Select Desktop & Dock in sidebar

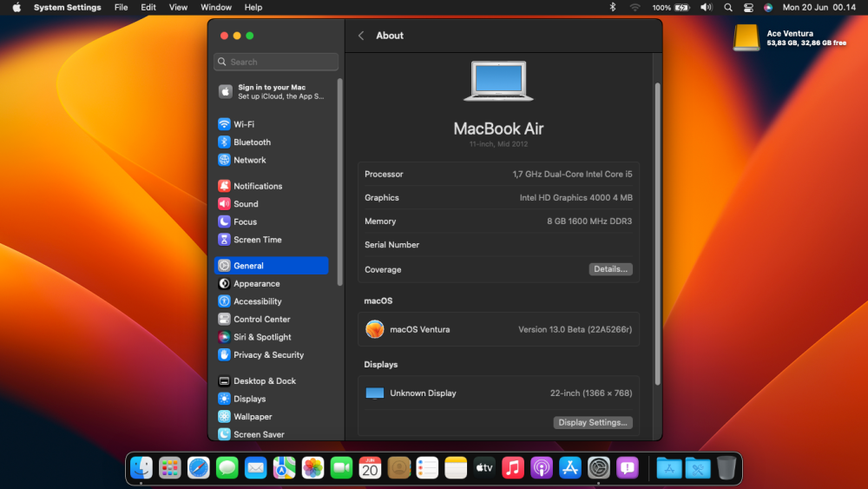[x=271, y=381]
